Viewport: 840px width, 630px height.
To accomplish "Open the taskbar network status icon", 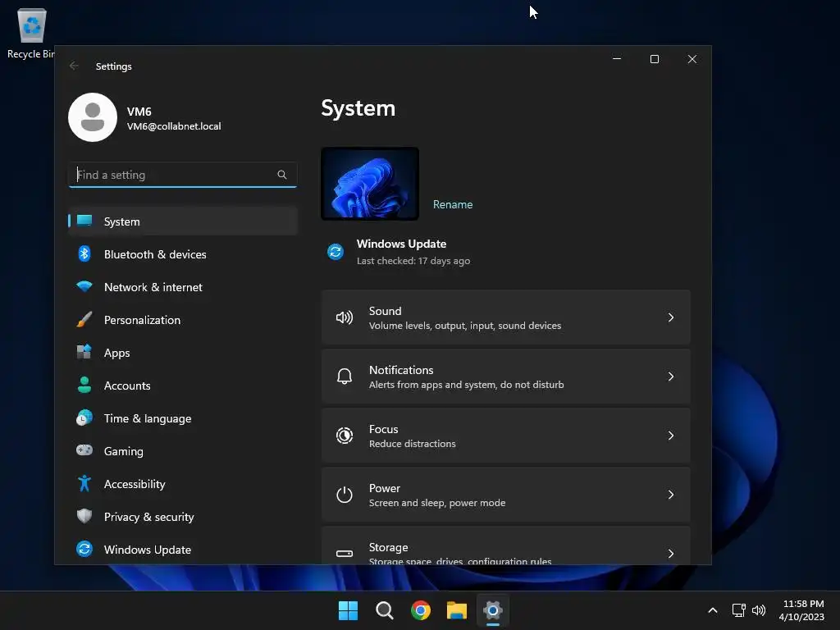I will tap(739, 610).
